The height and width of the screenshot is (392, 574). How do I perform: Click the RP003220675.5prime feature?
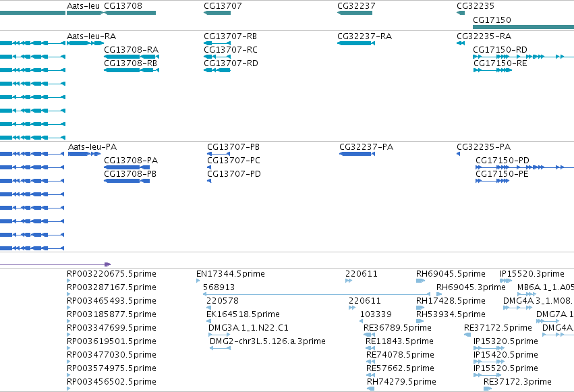pyautogui.click(x=111, y=274)
